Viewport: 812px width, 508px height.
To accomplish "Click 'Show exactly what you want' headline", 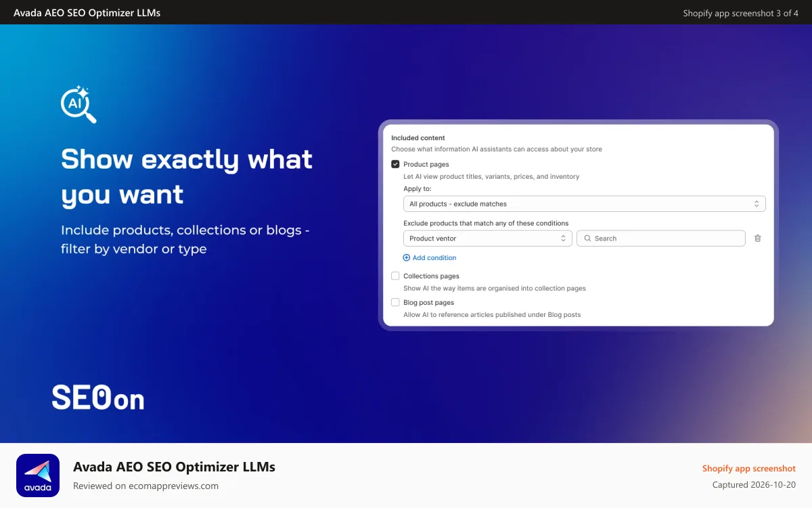I will pyautogui.click(x=187, y=177).
